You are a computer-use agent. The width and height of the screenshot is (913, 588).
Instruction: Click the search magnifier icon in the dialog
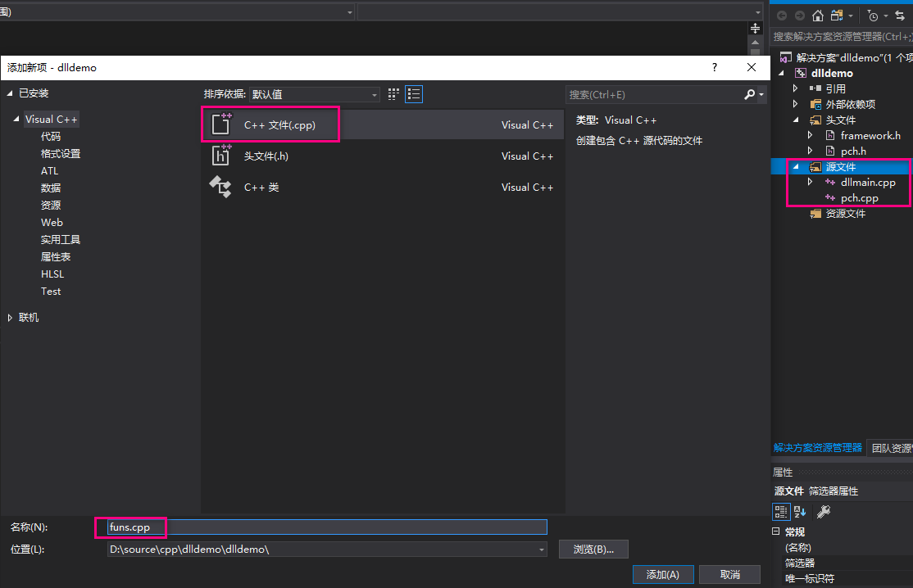coord(749,94)
